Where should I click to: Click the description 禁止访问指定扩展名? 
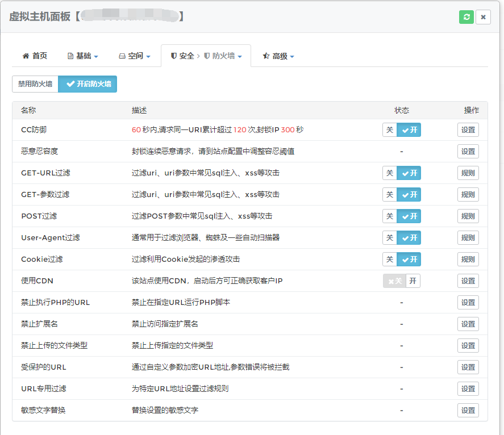[165, 324]
